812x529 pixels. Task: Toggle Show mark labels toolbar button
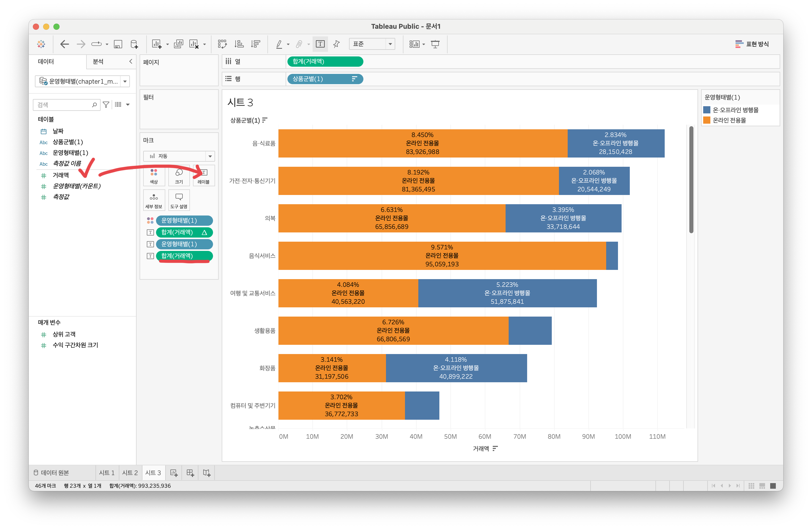coord(320,44)
